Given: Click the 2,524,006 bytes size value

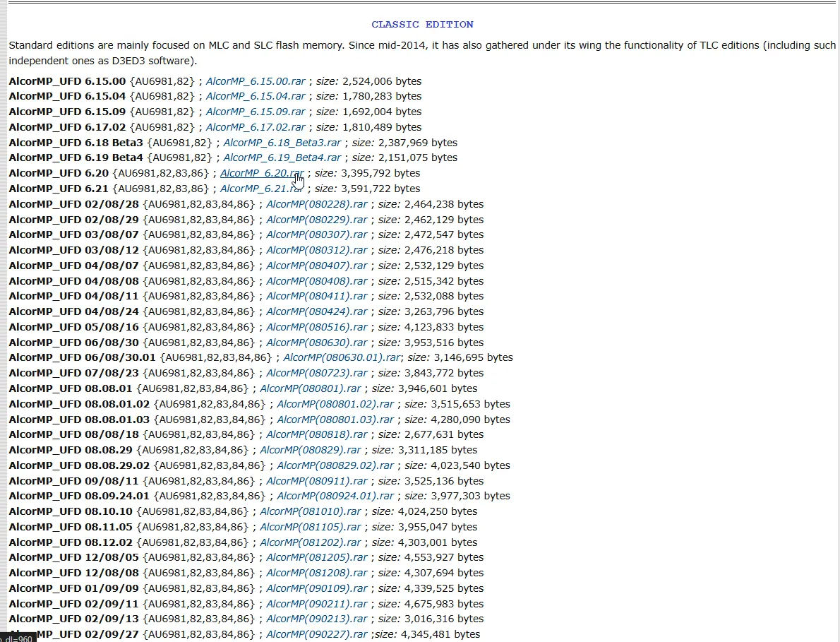Looking at the screenshot, I should coord(382,81).
